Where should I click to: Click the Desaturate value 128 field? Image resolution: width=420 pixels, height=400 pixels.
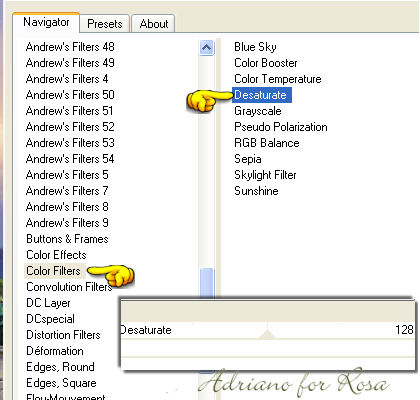point(404,330)
